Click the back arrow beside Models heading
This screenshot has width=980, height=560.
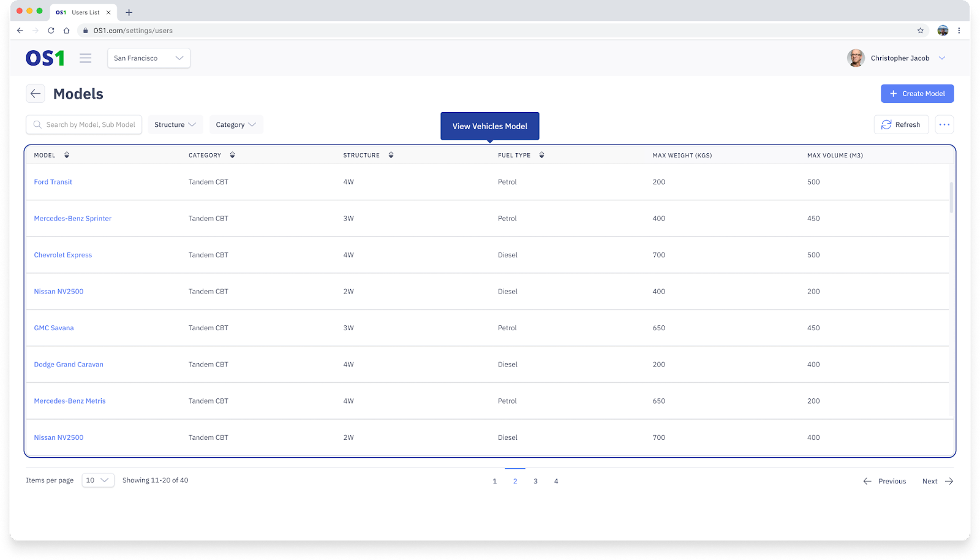(x=36, y=94)
